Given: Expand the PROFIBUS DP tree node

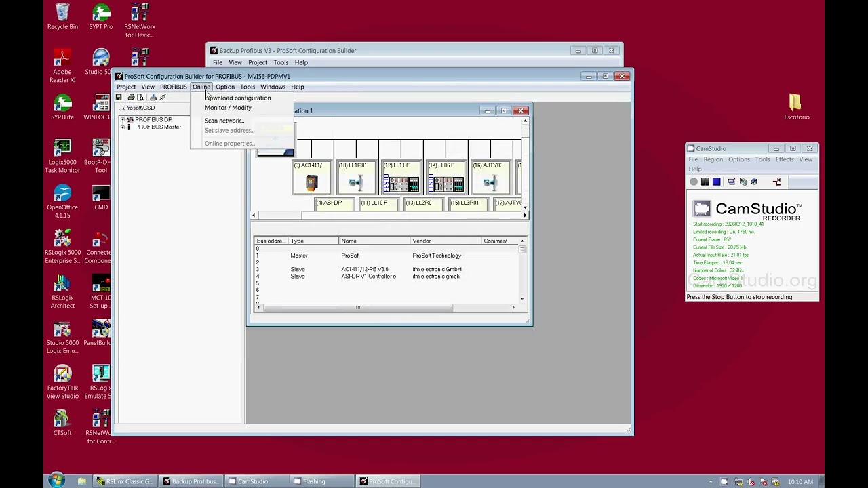Looking at the screenshot, I should [x=122, y=120].
